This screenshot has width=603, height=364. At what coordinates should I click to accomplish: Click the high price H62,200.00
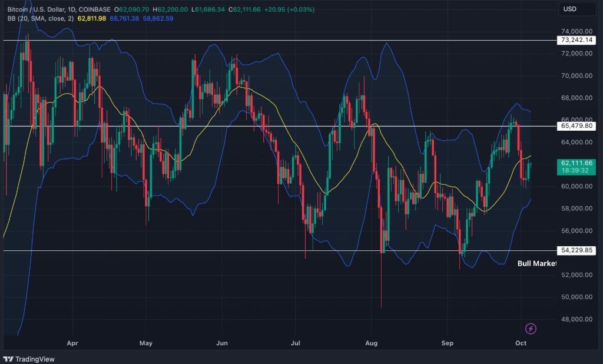pyautogui.click(x=170, y=9)
